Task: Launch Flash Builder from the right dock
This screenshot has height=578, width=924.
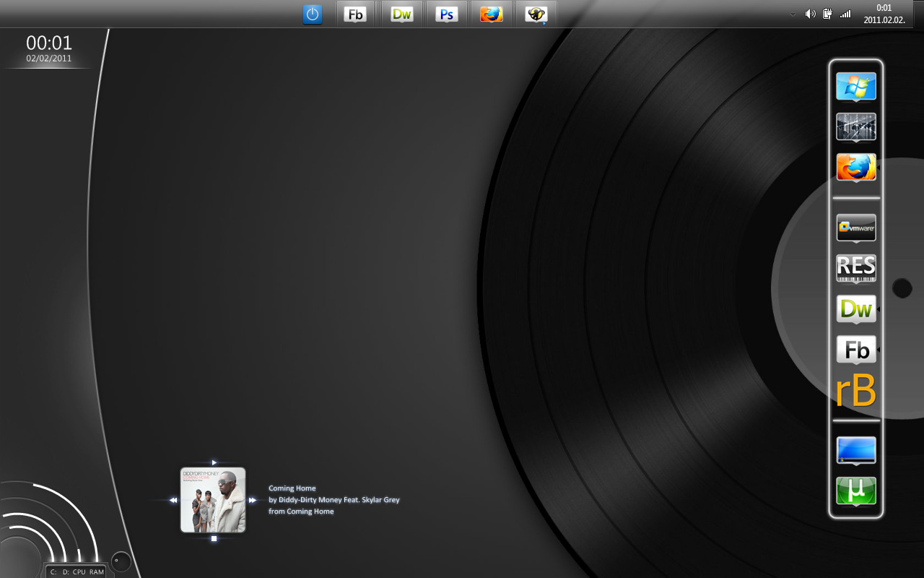Action: [856, 350]
